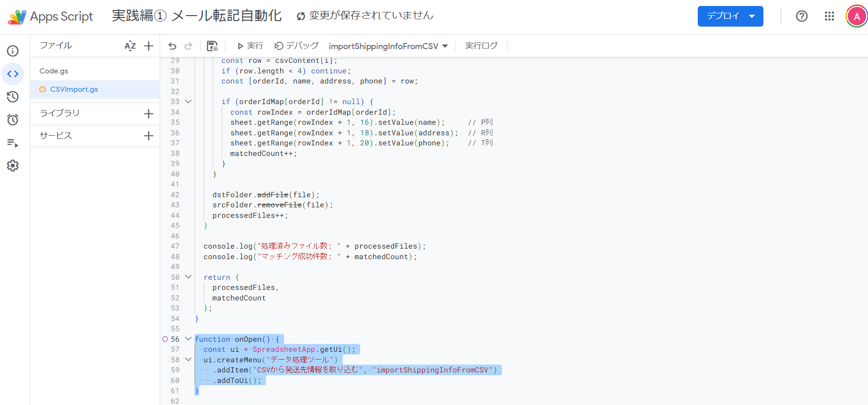The height and width of the screenshot is (405, 868).
Task: Open the デプロイ deploy dropdown button
Action: (x=730, y=17)
